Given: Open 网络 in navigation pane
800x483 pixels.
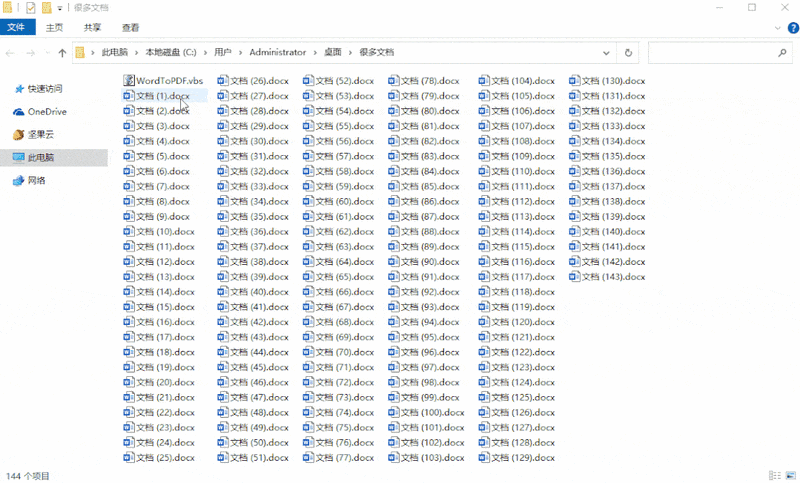Looking at the screenshot, I should pyautogui.click(x=30, y=181).
